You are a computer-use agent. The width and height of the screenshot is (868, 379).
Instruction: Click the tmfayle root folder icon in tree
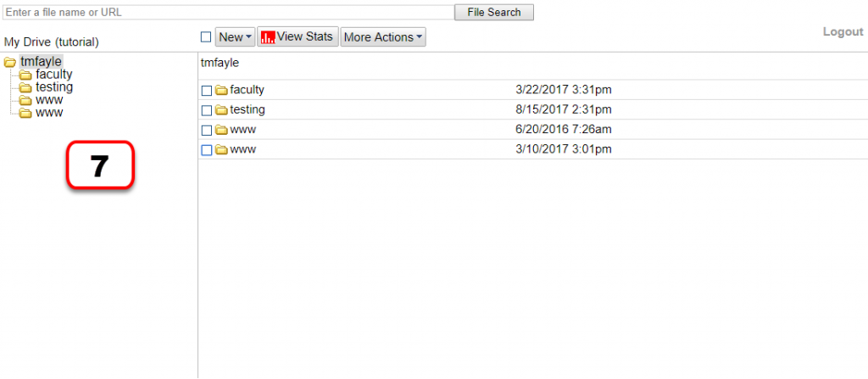pyautogui.click(x=10, y=62)
